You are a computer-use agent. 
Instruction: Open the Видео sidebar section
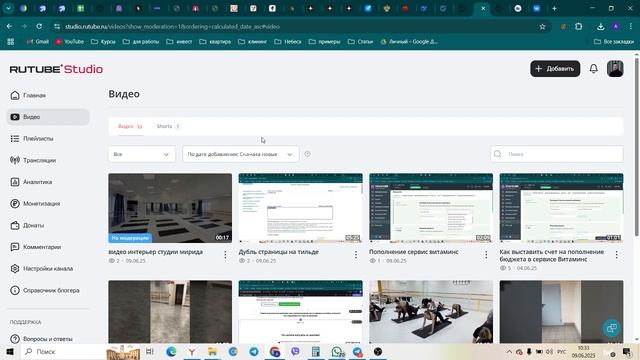click(48, 117)
